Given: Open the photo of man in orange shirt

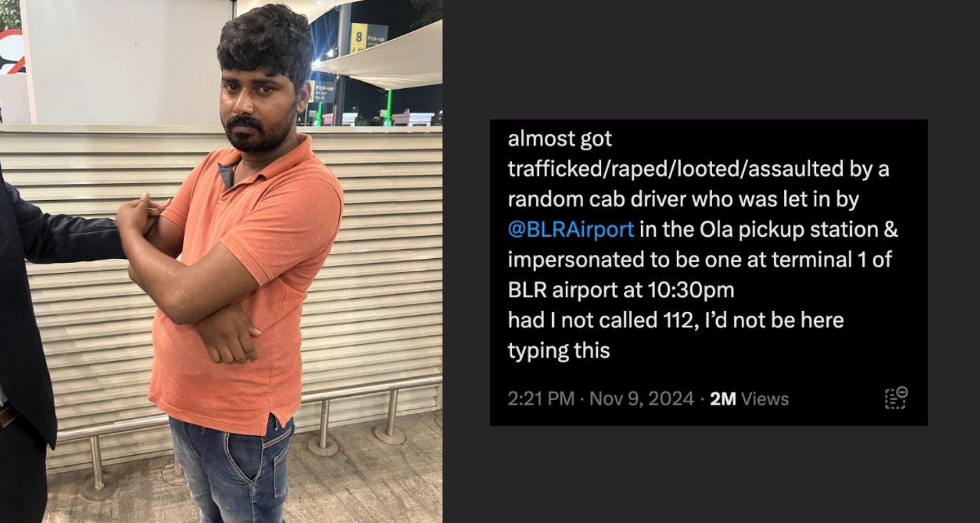Looking at the screenshot, I should point(221,261).
